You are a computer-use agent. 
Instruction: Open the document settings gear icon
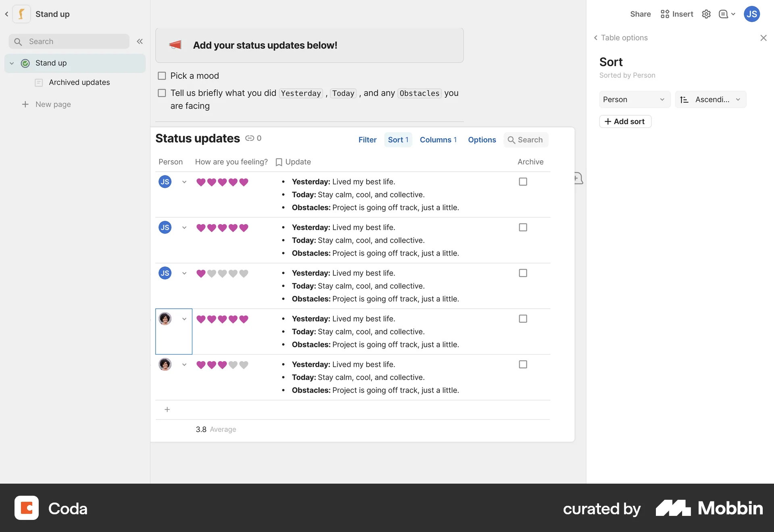pyautogui.click(x=706, y=14)
